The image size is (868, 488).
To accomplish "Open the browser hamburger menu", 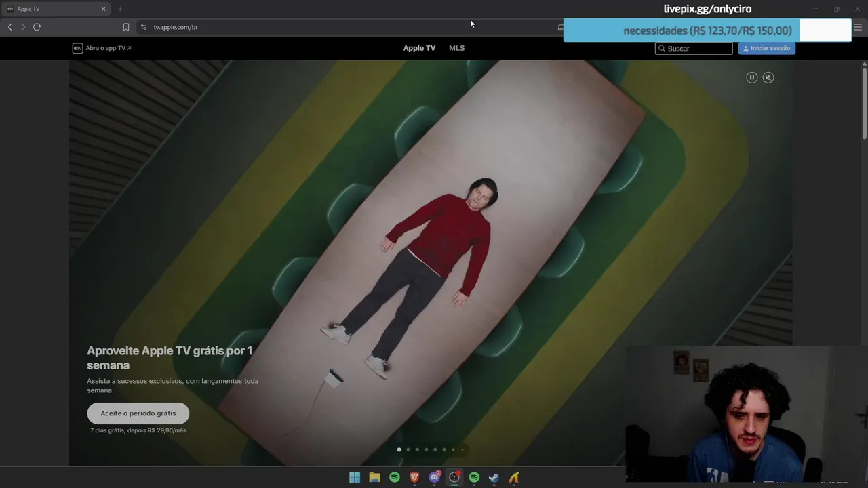I will pos(858,27).
